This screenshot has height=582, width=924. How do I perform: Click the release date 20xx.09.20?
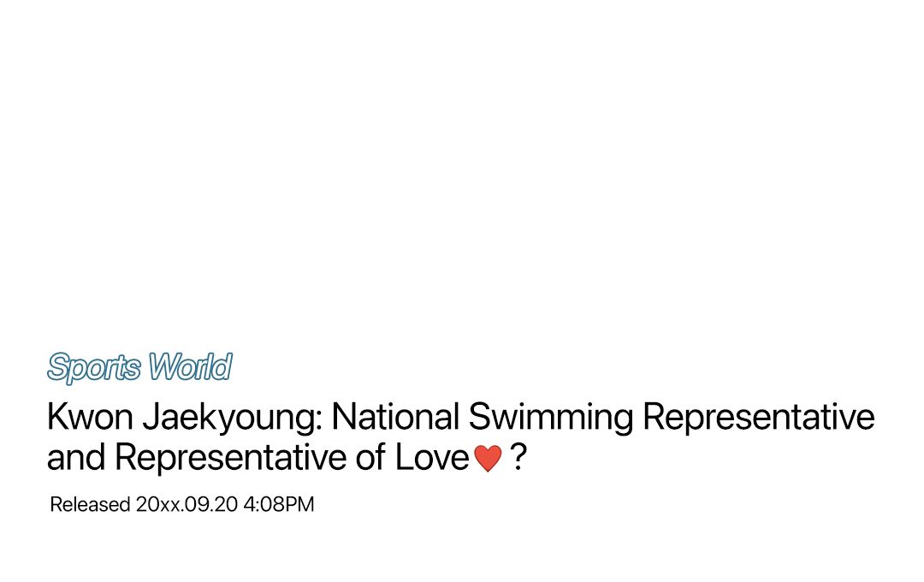click(x=187, y=505)
